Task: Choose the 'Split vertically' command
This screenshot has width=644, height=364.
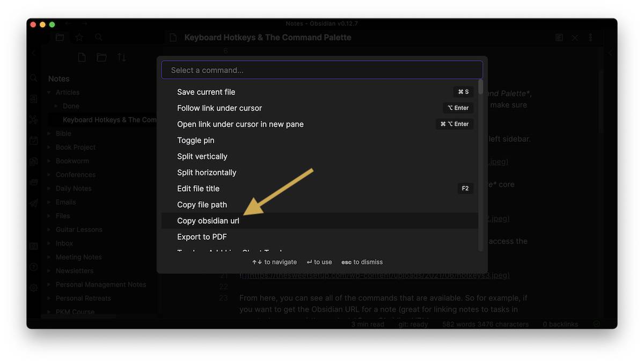Action: [320, 156]
